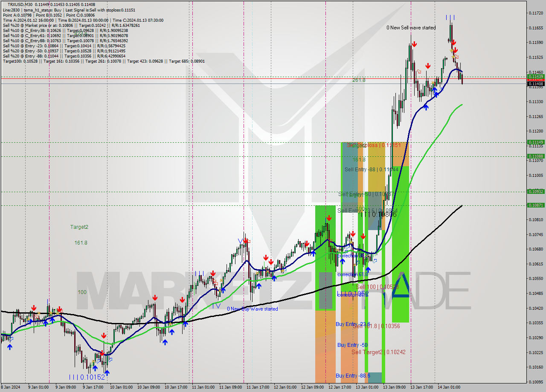Screen dimensions: 546x392
Task: Click the 0.10550 price axis label
Action: pos(536,279)
